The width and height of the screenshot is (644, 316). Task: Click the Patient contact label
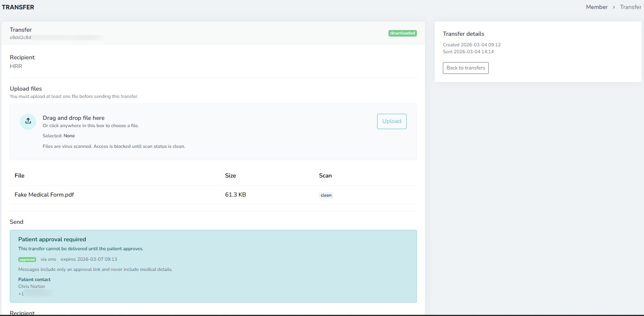pos(35,279)
